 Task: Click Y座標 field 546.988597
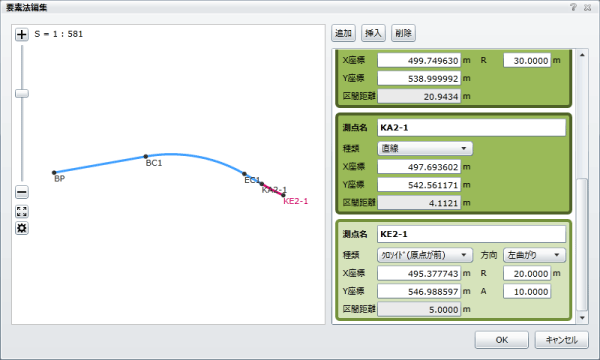coord(419,291)
